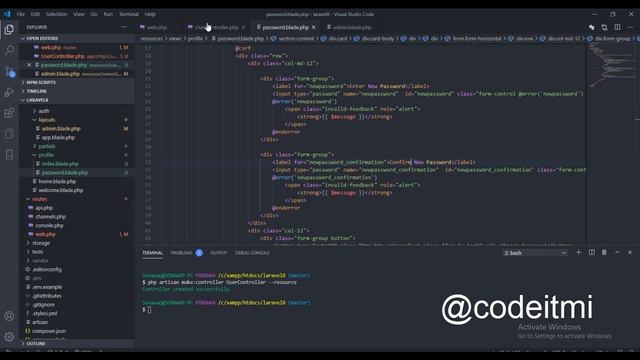Switch to the Output panel tab
This screenshot has width=640, height=360.
click(x=219, y=253)
